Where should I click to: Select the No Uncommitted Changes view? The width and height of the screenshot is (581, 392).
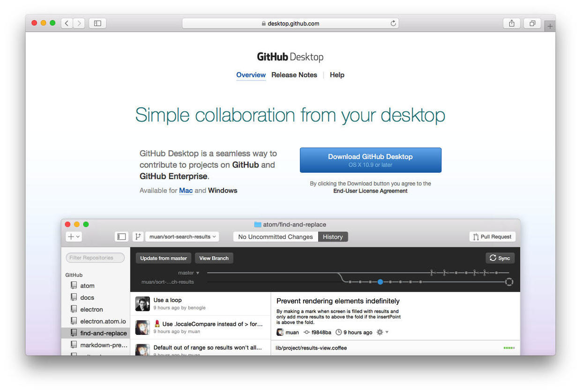[276, 237]
